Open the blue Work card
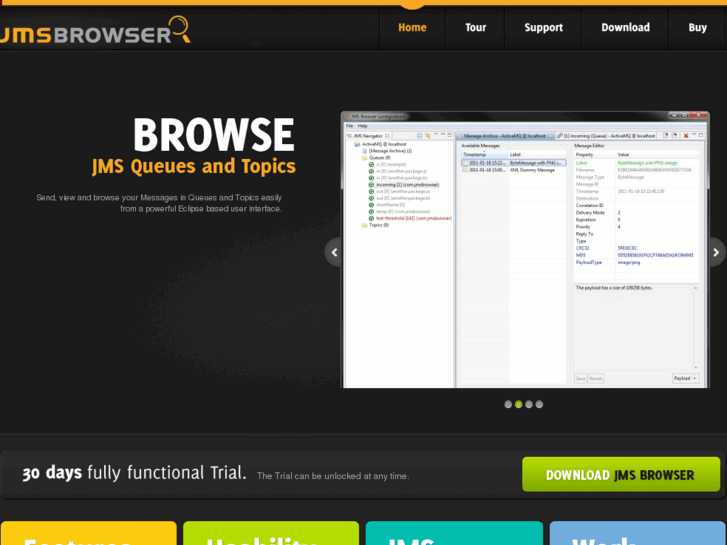 (638, 533)
